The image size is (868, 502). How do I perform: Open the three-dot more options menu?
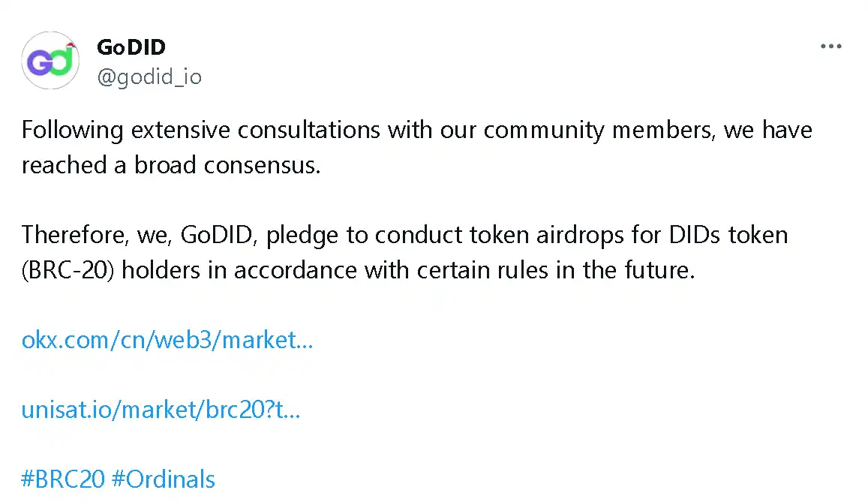[x=831, y=47]
